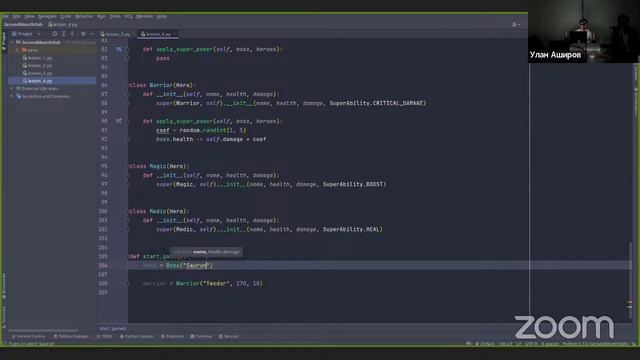This screenshot has width=640, height=360.
Task: Open the Code With Me user dropdown
Action: 516,24
